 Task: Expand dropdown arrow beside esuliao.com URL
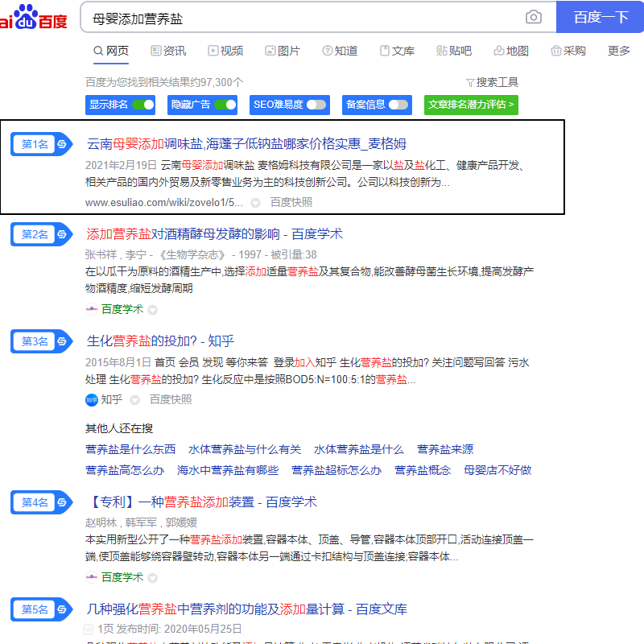tap(255, 203)
